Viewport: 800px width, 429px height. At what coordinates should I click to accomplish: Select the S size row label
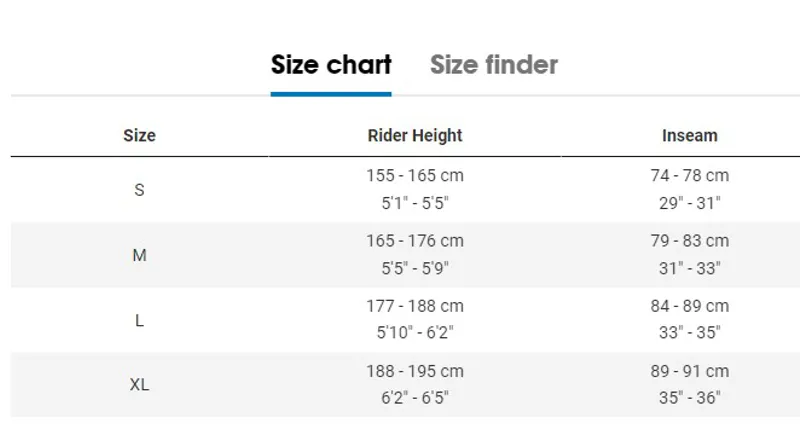(139, 190)
